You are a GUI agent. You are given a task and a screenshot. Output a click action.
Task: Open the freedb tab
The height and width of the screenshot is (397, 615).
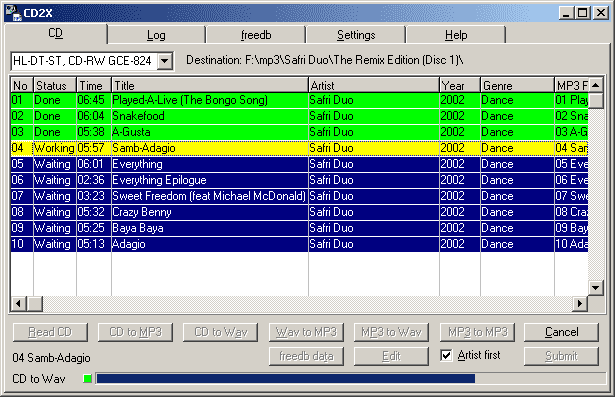256,35
